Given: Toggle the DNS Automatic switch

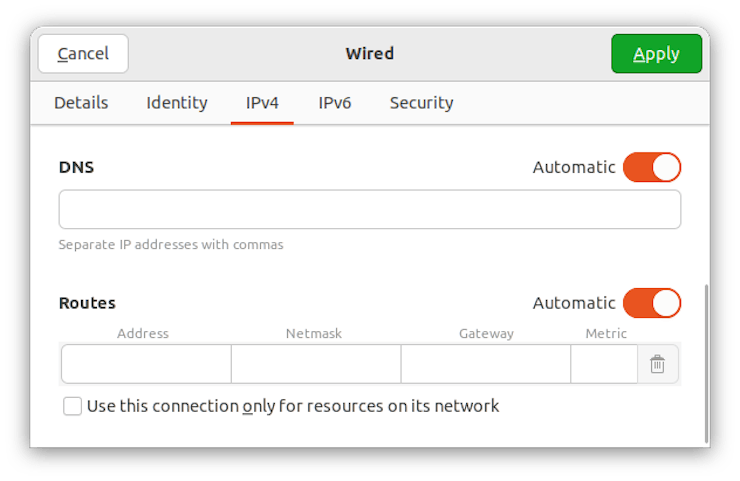Looking at the screenshot, I should 651,167.
